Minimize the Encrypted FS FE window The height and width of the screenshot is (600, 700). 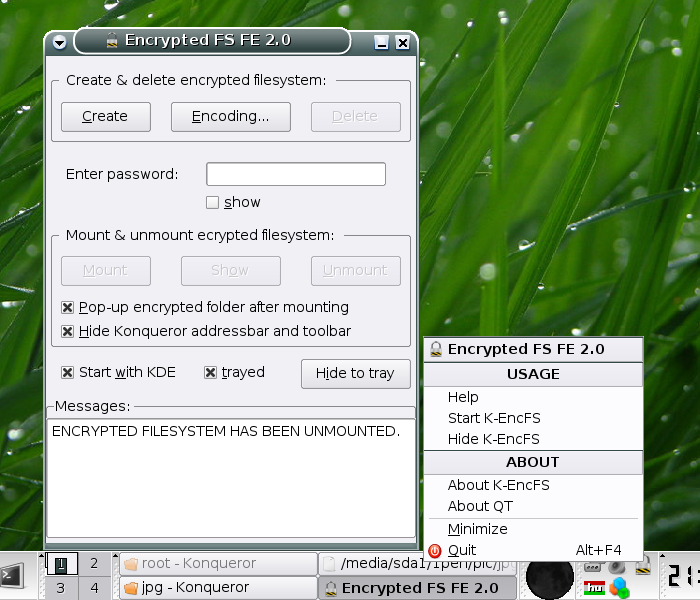381,42
